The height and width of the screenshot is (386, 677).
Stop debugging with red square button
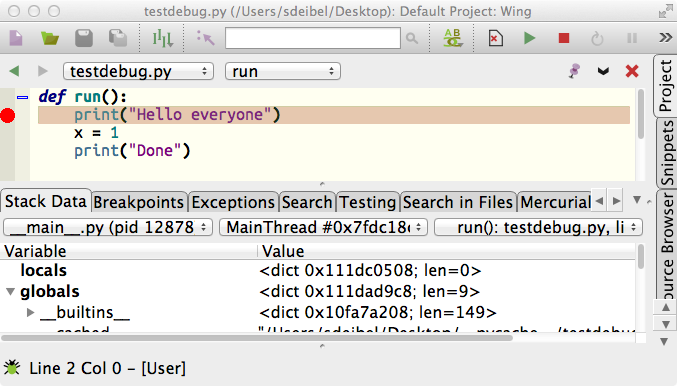[x=564, y=38]
